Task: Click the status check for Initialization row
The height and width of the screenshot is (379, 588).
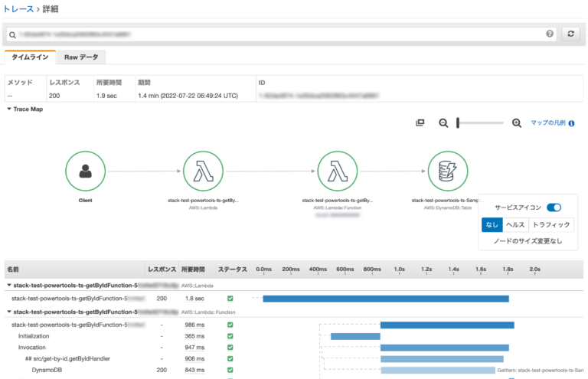Action: point(230,336)
